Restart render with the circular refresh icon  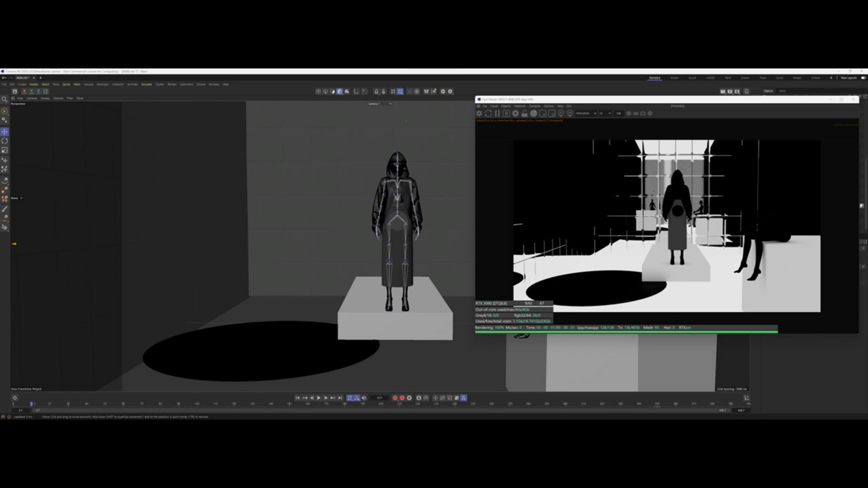488,113
